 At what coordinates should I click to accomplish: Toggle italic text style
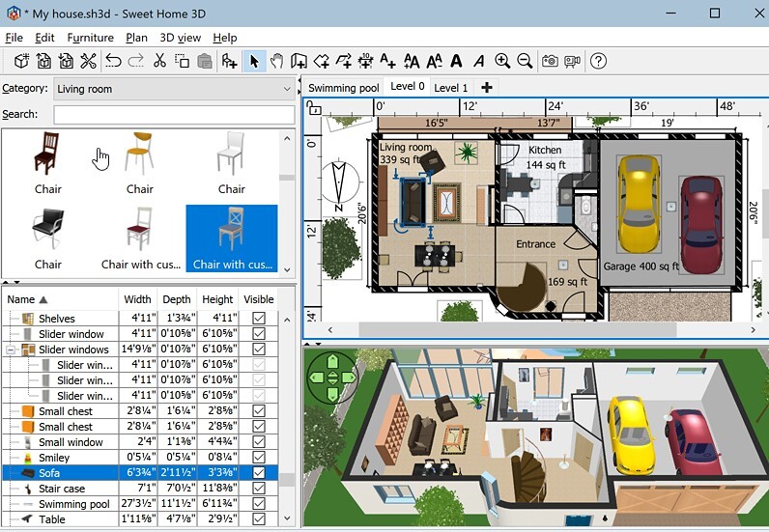tap(479, 61)
